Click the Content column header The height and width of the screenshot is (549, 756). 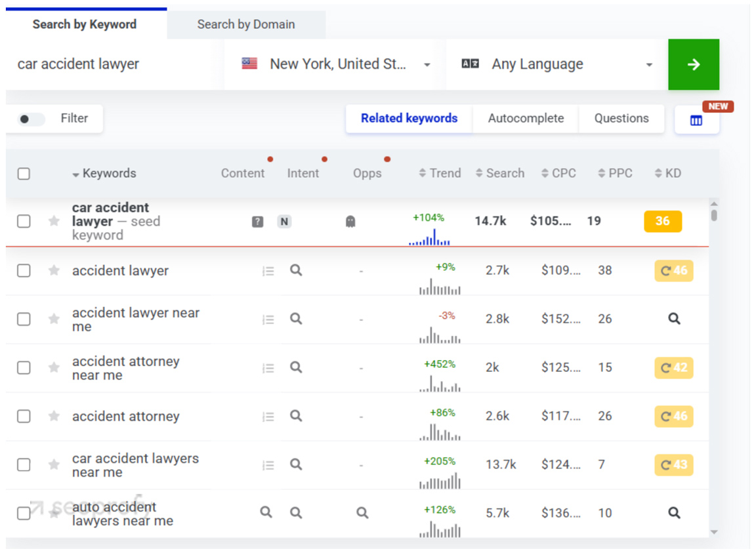[x=243, y=173]
